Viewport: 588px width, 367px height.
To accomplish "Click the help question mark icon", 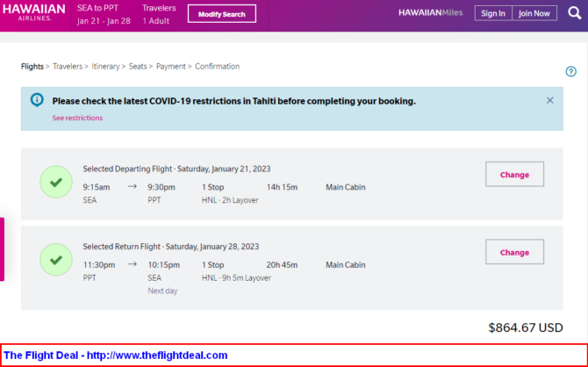I will click(x=570, y=71).
